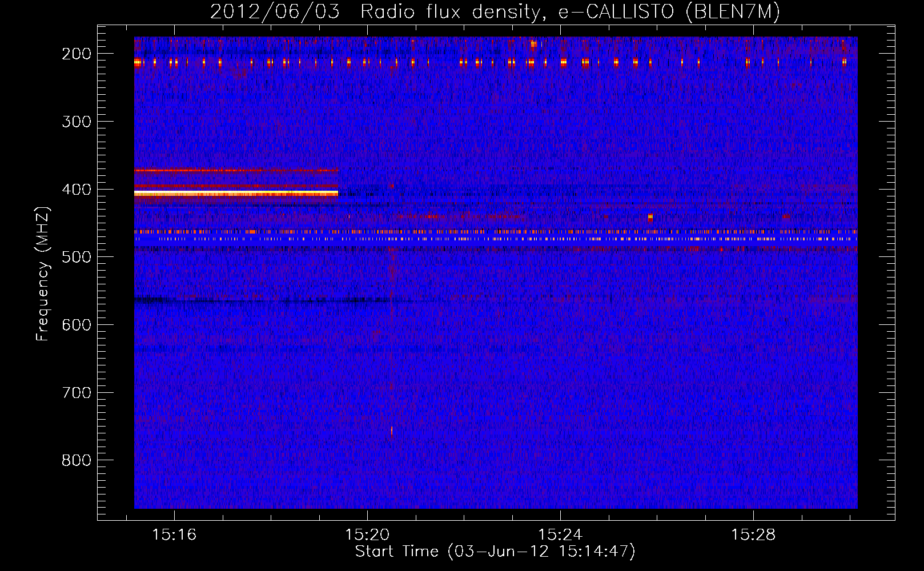Click the '15:16' time axis label

(x=174, y=535)
